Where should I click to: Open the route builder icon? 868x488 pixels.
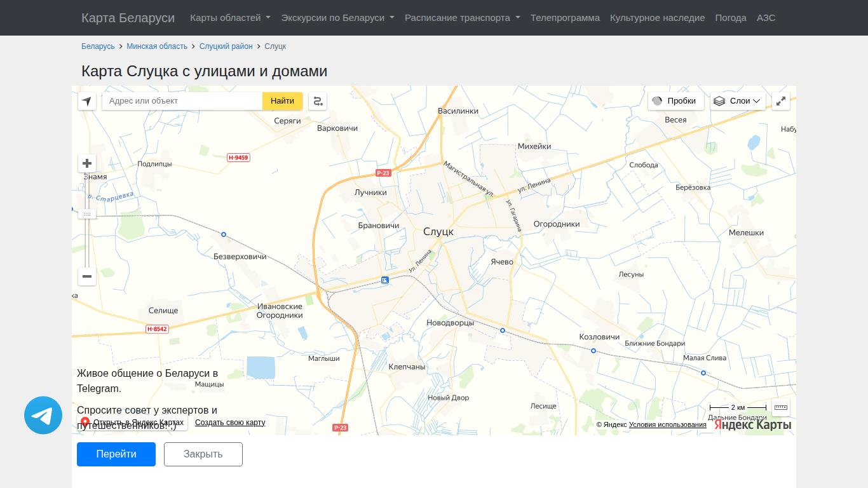point(318,101)
